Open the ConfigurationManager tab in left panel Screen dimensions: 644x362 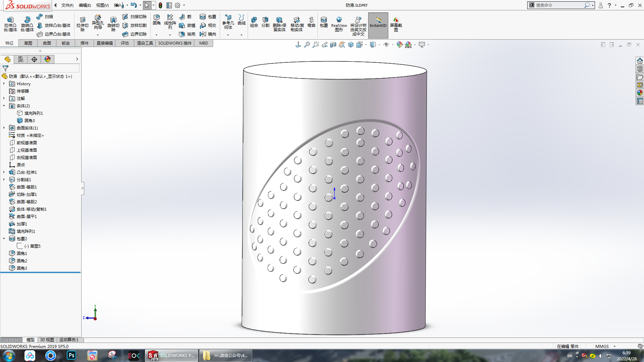[34, 59]
